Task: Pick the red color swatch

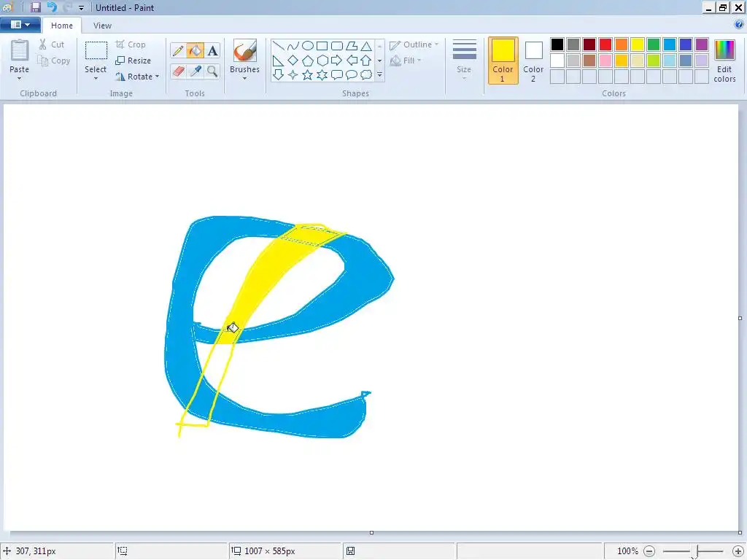Action: 605,44
